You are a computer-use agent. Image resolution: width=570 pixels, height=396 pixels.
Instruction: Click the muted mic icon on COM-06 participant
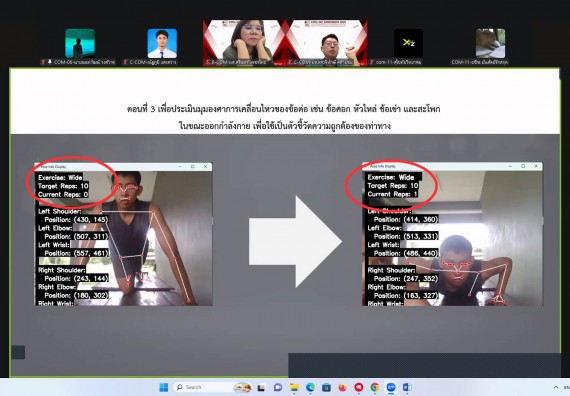click(43, 62)
